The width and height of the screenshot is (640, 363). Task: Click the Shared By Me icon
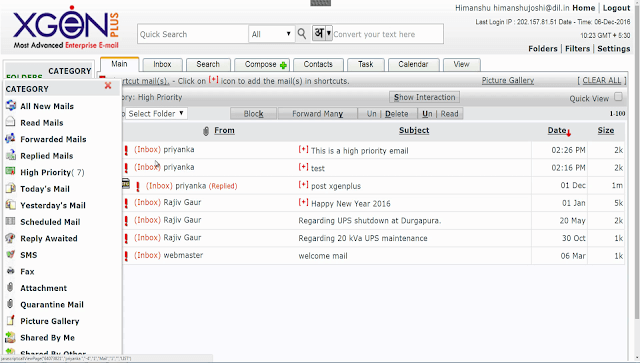pos(11,337)
